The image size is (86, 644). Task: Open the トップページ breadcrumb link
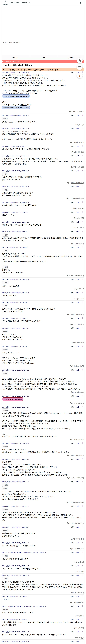point(7,43)
